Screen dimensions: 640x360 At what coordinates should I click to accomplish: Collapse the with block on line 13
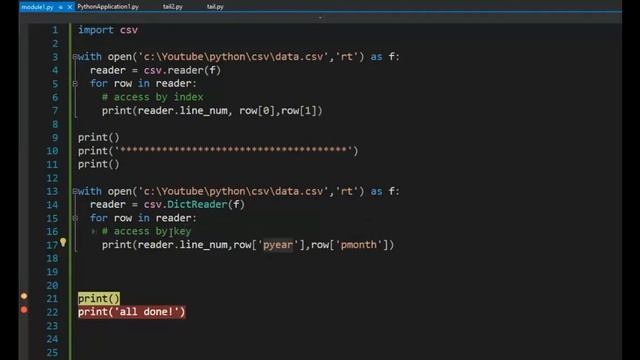75,191
